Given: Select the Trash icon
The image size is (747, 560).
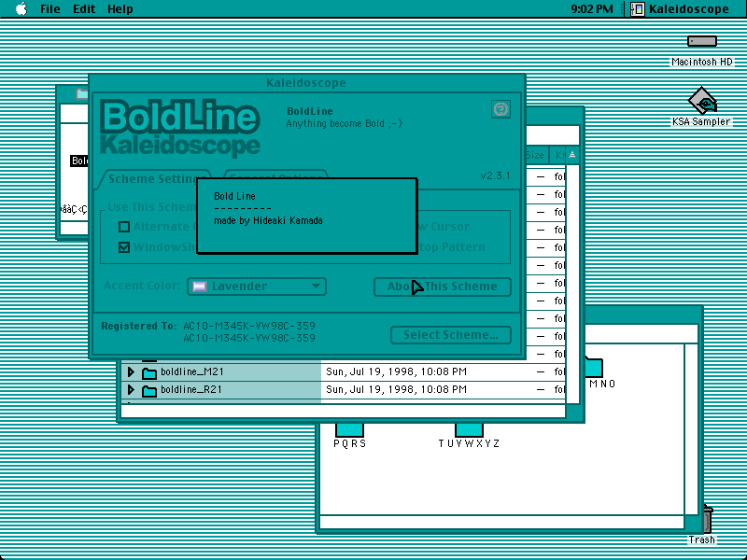Looking at the screenshot, I should point(708,520).
